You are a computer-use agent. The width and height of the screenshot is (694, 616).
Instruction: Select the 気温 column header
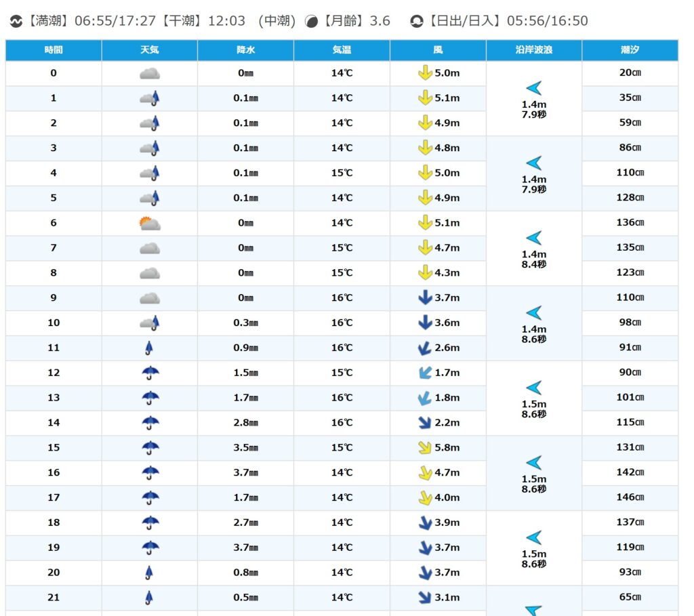pos(342,50)
